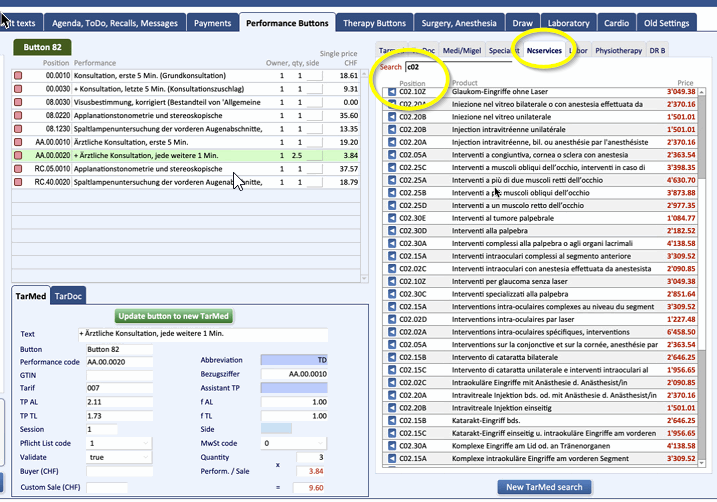Click the add arrow icon beside Iniezione nel vitreo unilaterale
The width and height of the screenshot is (717, 502).
tap(391, 116)
